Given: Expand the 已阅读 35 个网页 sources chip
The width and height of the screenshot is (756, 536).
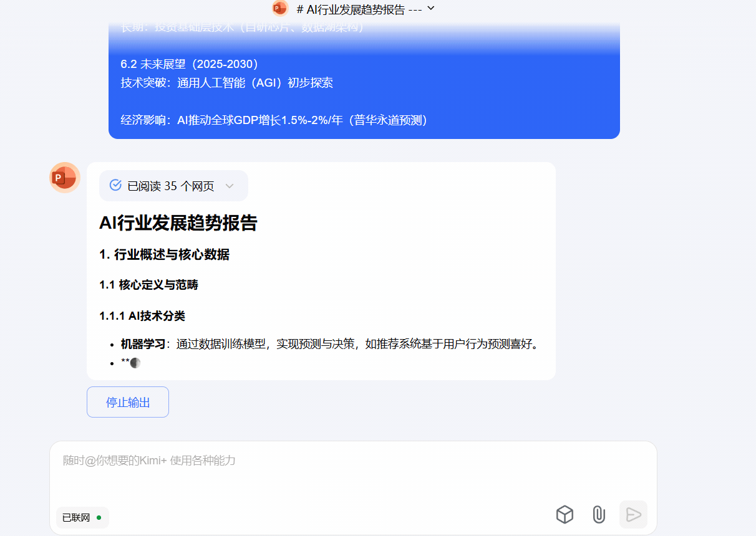Looking at the screenshot, I should pos(173,186).
